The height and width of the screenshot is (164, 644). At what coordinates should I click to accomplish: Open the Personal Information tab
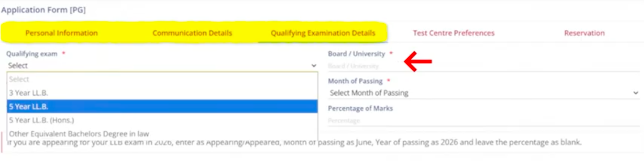(x=61, y=33)
